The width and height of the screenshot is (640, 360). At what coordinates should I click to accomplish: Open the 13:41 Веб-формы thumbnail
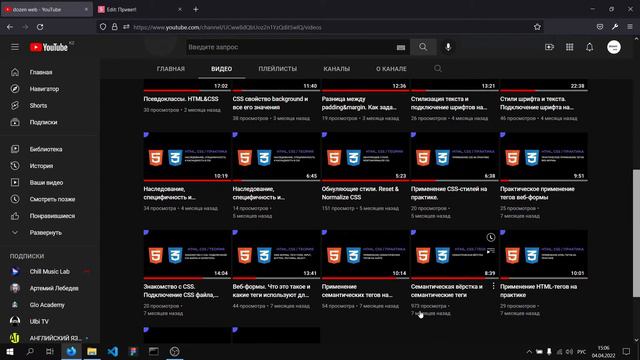(x=276, y=254)
